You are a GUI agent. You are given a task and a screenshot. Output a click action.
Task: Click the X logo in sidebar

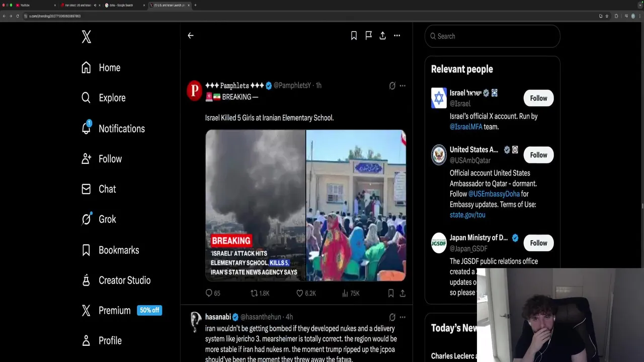point(87,37)
